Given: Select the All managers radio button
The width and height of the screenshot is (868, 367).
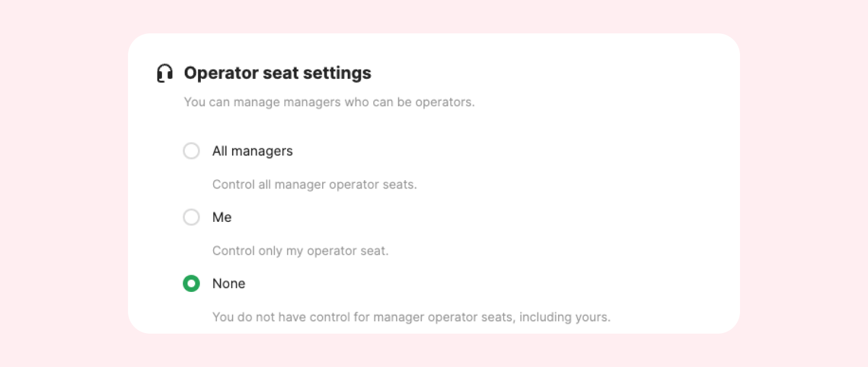Looking at the screenshot, I should [x=191, y=151].
